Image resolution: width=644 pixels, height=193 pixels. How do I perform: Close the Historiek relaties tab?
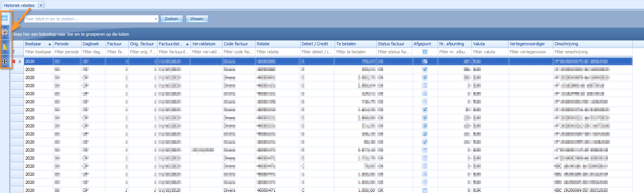point(41,5)
